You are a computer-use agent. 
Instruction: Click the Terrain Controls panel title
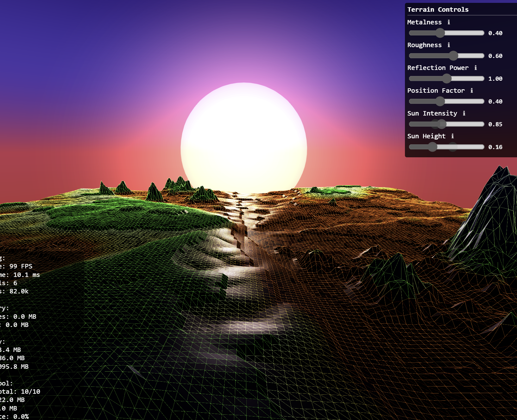pos(438,9)
